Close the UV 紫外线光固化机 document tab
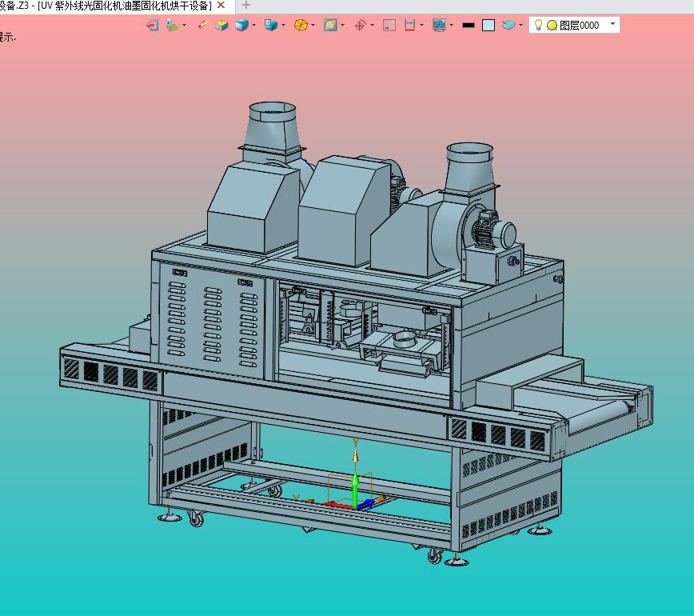 tap(221, 6)
